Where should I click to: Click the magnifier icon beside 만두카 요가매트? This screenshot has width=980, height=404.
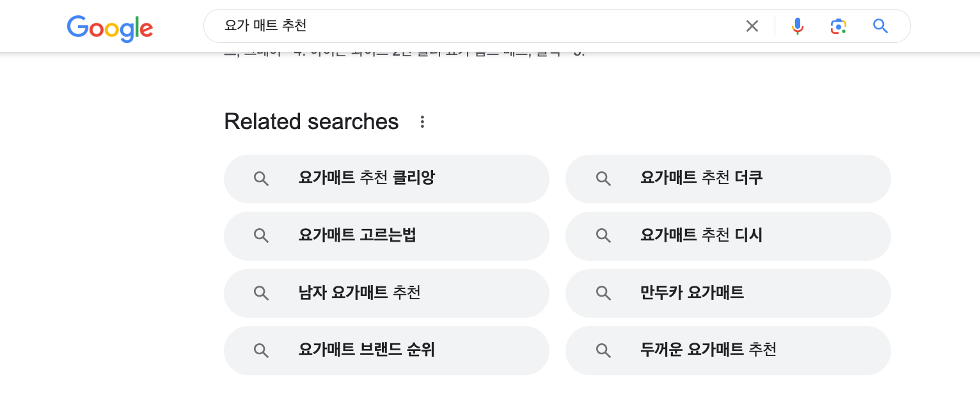603,293
